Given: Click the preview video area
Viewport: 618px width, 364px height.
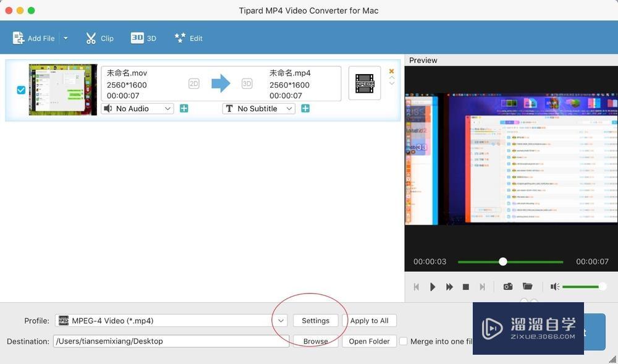Looking at the screenshot, I should (x=511, y=159).
